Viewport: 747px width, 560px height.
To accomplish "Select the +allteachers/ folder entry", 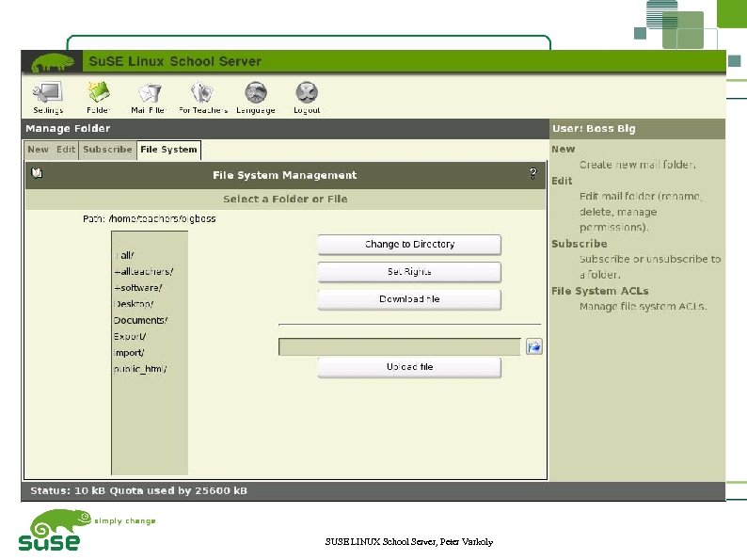I will (x=143, y=272).
